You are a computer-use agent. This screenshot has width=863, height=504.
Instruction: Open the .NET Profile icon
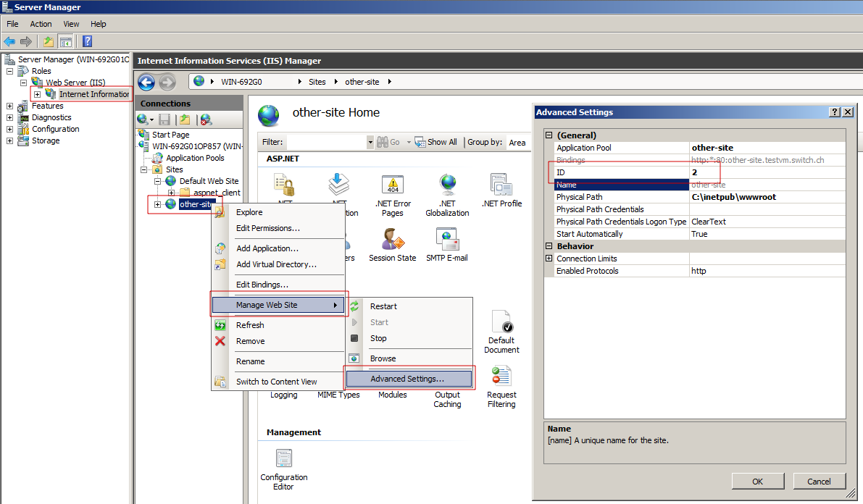tap(501, 187)
